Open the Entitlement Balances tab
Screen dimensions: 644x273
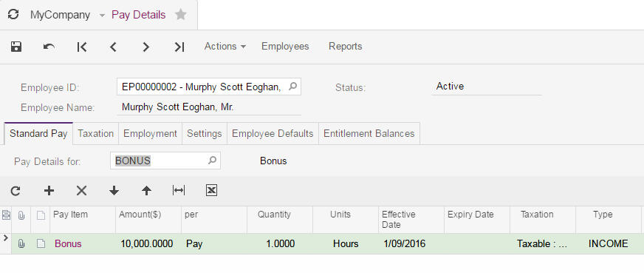click(369, 134)
